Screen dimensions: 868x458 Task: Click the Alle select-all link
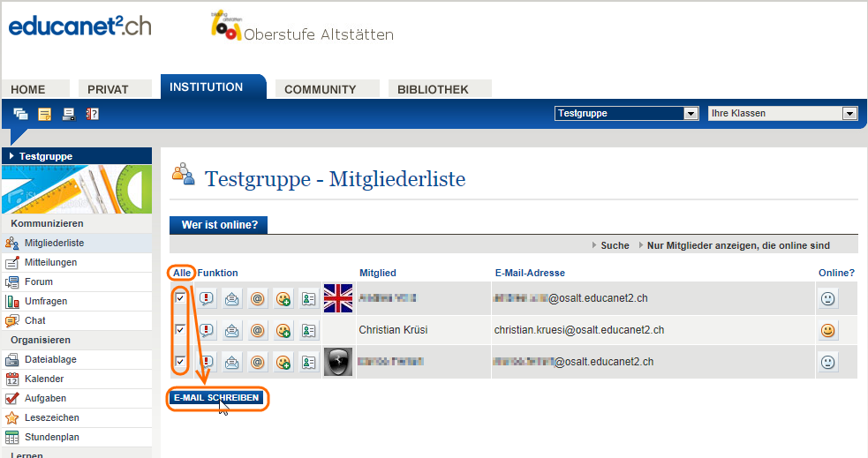click(x=181, y=273)
